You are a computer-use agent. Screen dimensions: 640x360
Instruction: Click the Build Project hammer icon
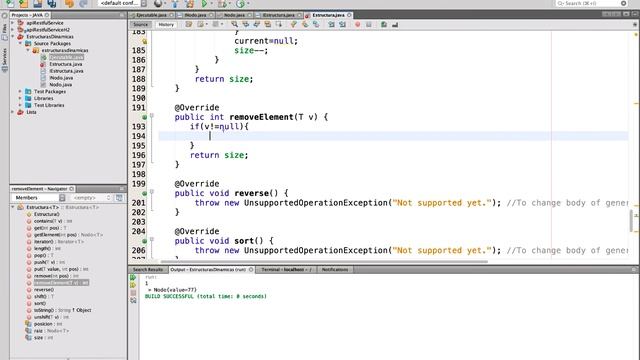(175, 4)
